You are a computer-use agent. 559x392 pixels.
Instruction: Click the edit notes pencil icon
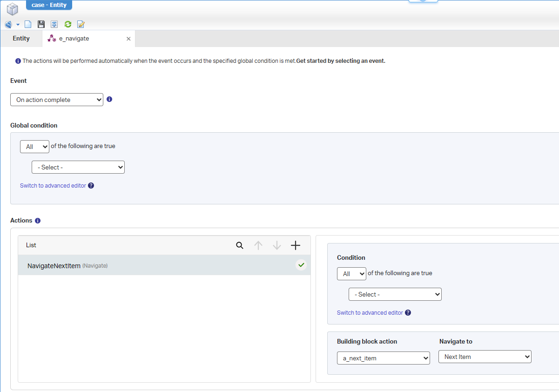click(81, 24)
